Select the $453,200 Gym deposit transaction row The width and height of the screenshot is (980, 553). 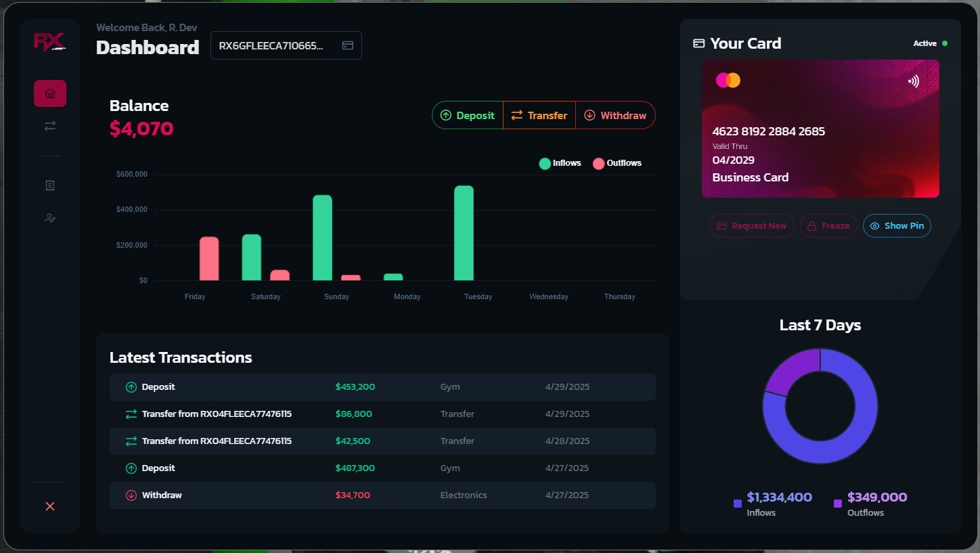[x=382, y=387]
